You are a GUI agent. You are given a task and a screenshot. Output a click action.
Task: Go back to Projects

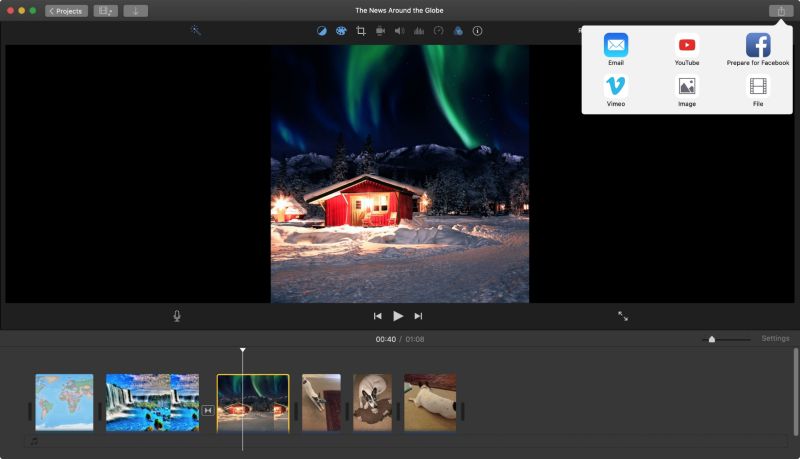[x=66, y=11]
